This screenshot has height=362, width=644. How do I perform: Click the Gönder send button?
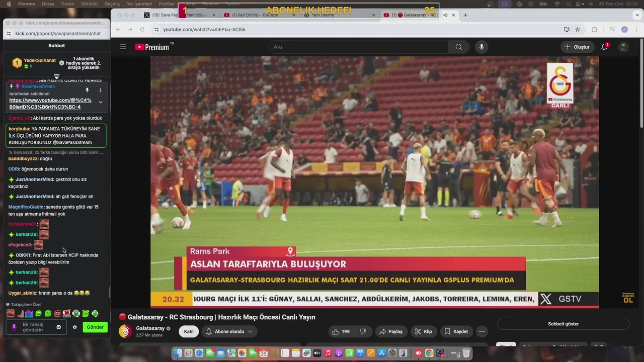coord(95,327)
